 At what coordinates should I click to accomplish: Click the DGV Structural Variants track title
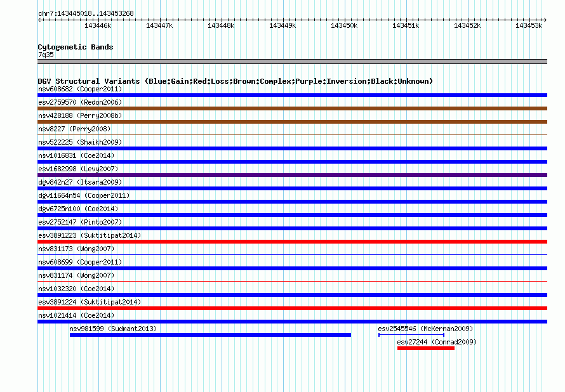(x=235, y=81)
